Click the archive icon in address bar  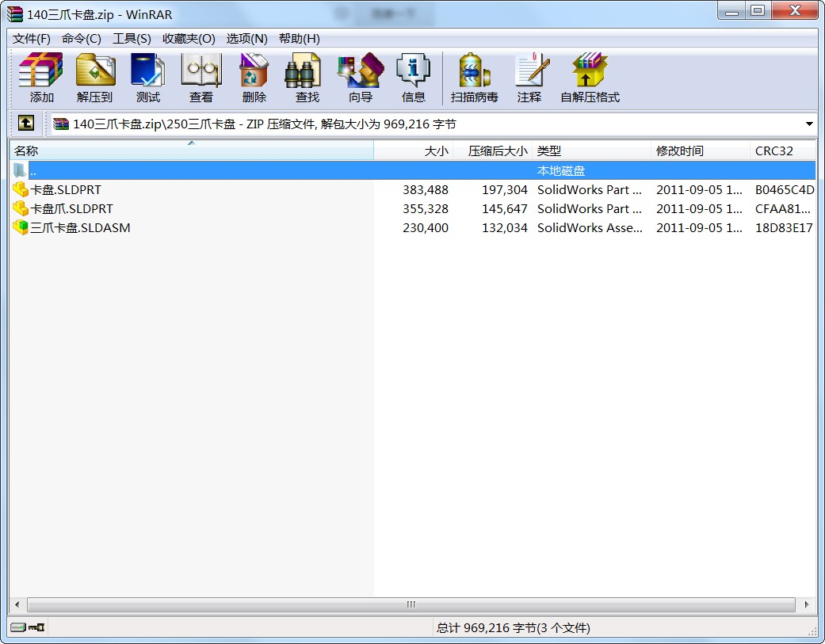[x=61, y=124]
